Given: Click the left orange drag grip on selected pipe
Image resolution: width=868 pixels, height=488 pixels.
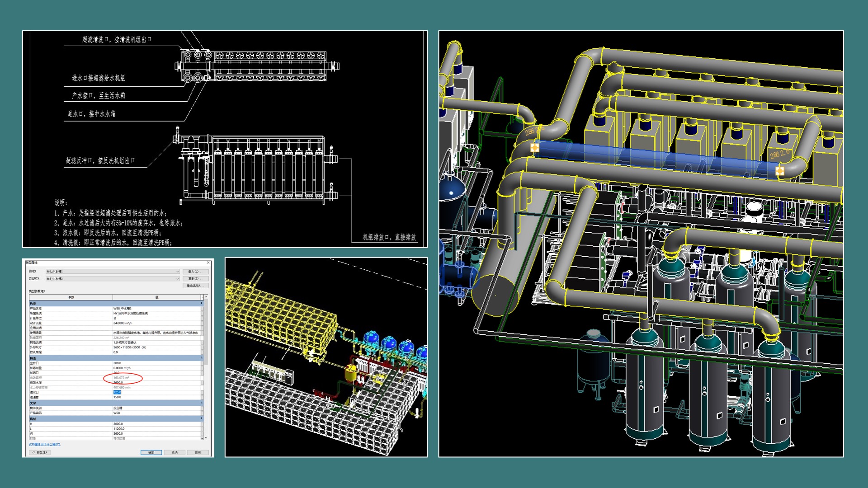Looking at the screenshot, I should 535,147.
